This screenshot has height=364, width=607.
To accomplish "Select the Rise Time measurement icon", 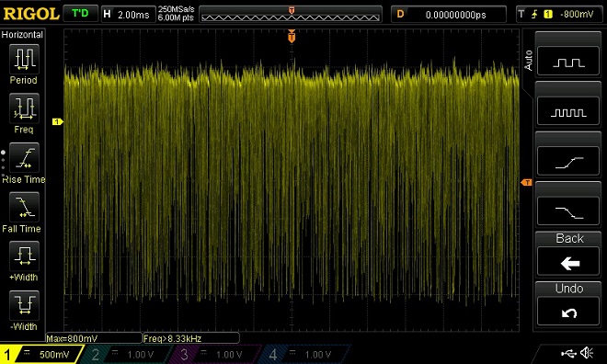I will (x=24, y=158).
